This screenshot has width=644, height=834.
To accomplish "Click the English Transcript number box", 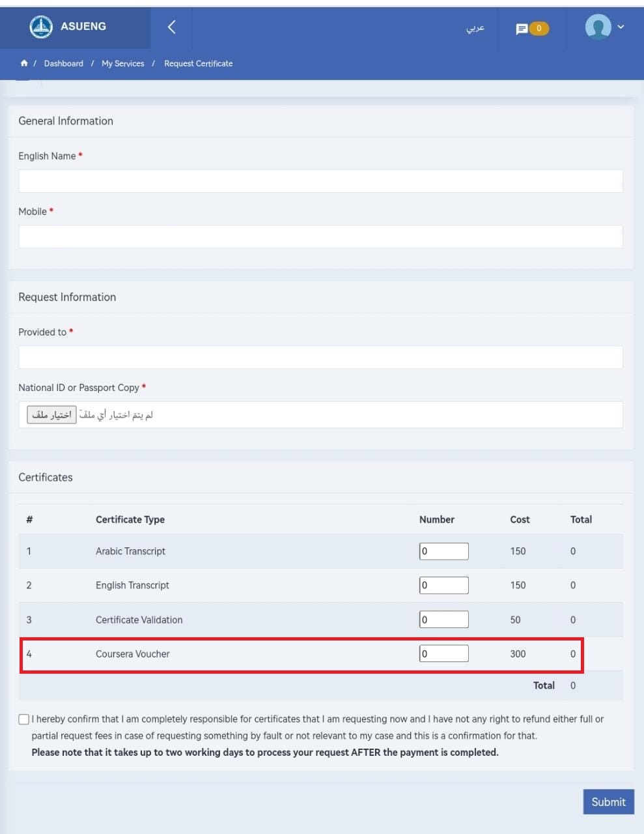I will pos(443,585).
